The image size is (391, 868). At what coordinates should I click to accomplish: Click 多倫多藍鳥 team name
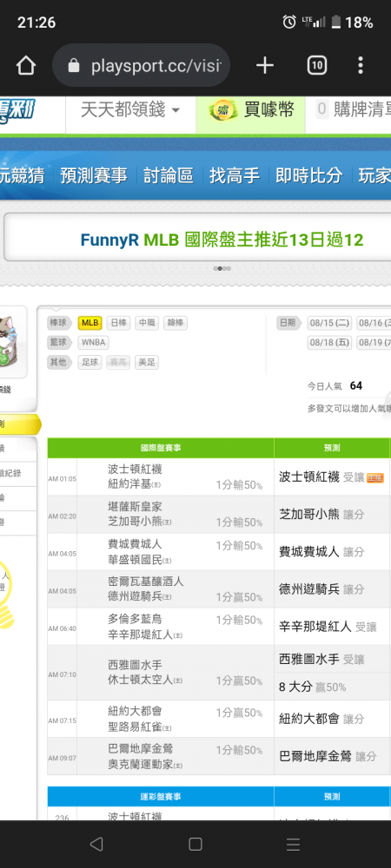point(135,618)
